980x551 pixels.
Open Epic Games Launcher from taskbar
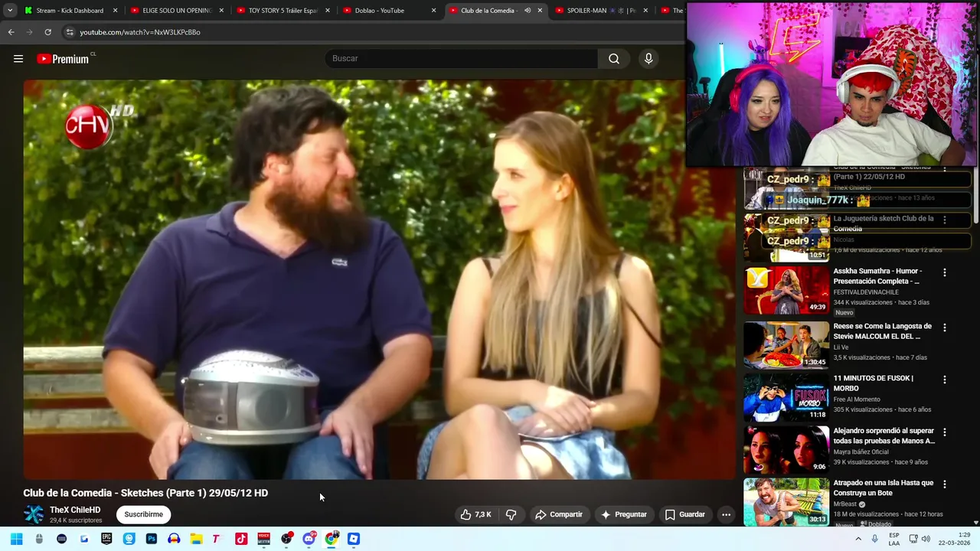[x=106, y=539]
